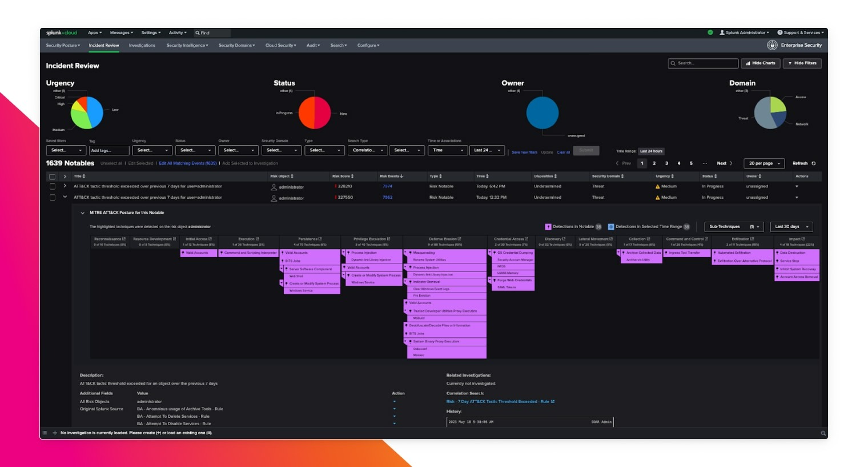Open Reconnaissance tactic external link icon
The image size is (868, 467).
pyautogui.click(x=124, y=239)
